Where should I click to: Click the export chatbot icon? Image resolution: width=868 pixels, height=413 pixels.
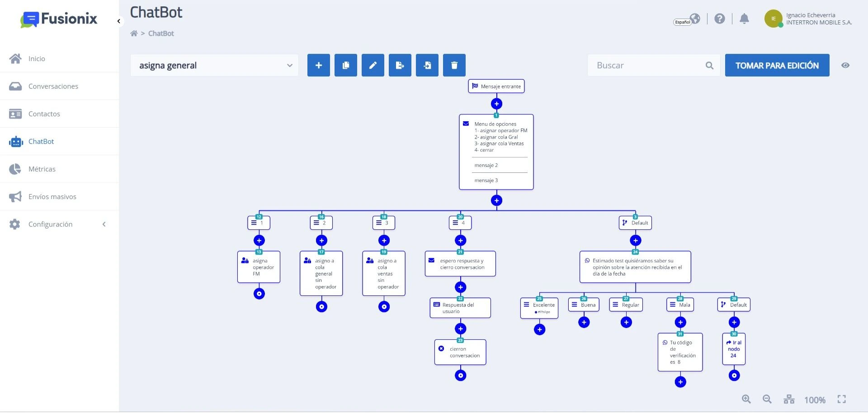(x=400, y=66)
